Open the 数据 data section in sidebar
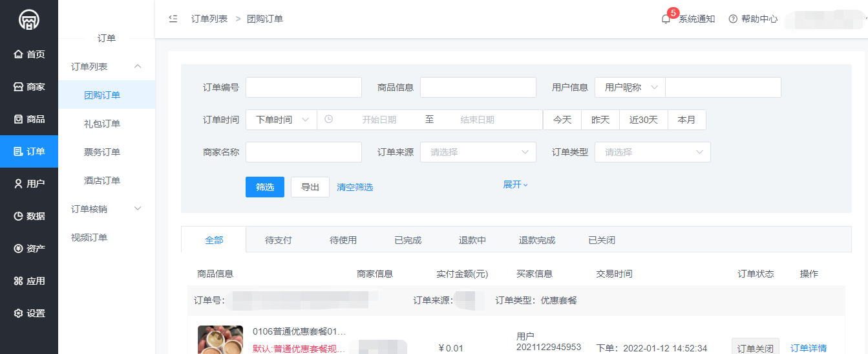This screenshot has height=354, width=868. tap(29, 216)
